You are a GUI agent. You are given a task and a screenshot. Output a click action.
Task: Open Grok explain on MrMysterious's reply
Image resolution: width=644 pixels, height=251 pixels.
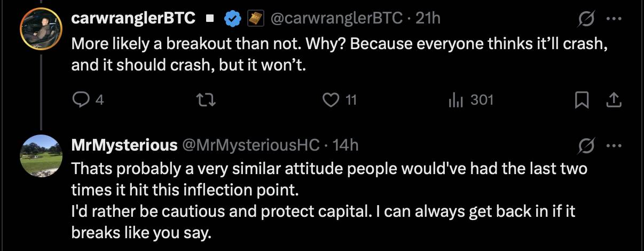[586, 145]
